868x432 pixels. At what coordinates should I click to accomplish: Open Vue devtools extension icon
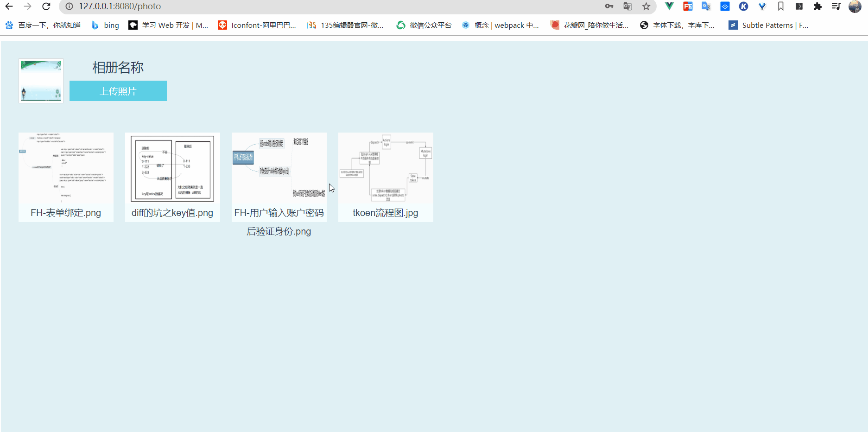coord(669,6)
